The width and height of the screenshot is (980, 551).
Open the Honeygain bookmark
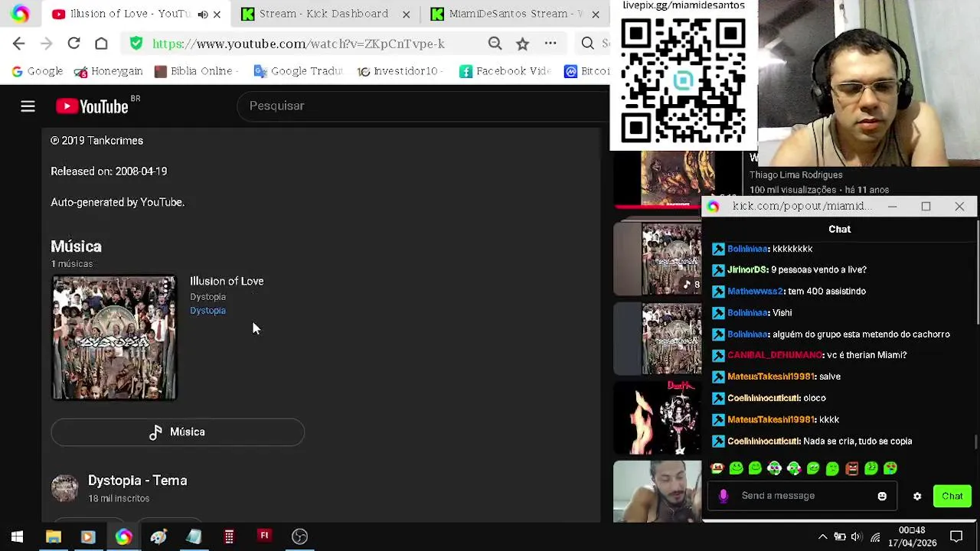coord(108,71)
